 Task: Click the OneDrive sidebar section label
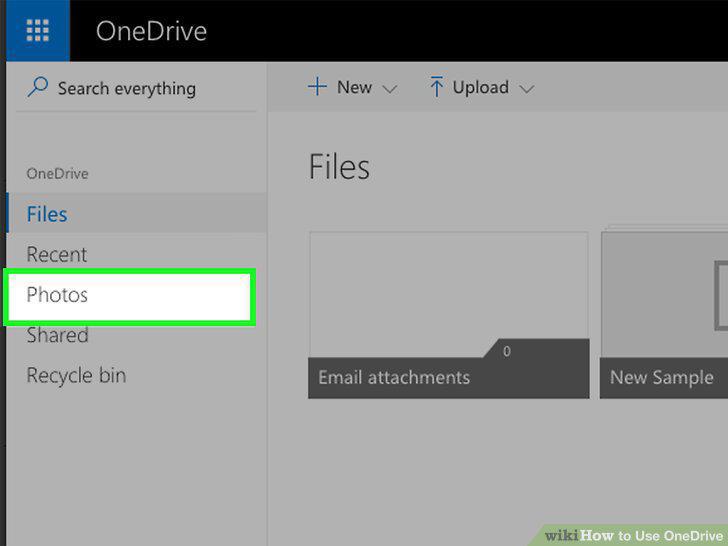(x=58, y=174)
